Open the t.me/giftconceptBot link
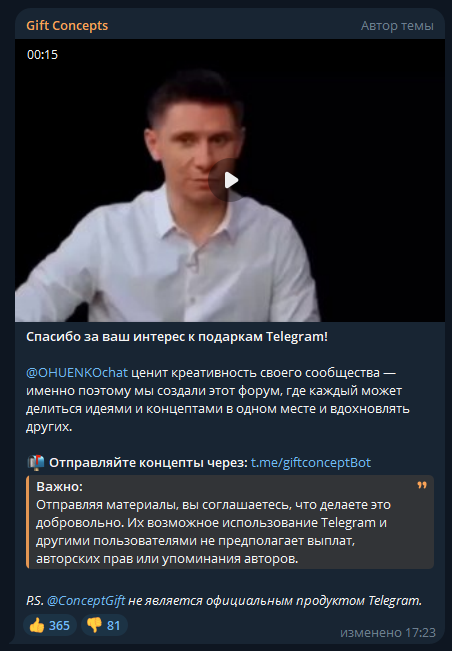This screenshot has width=452, height=651. coord(310,463)
